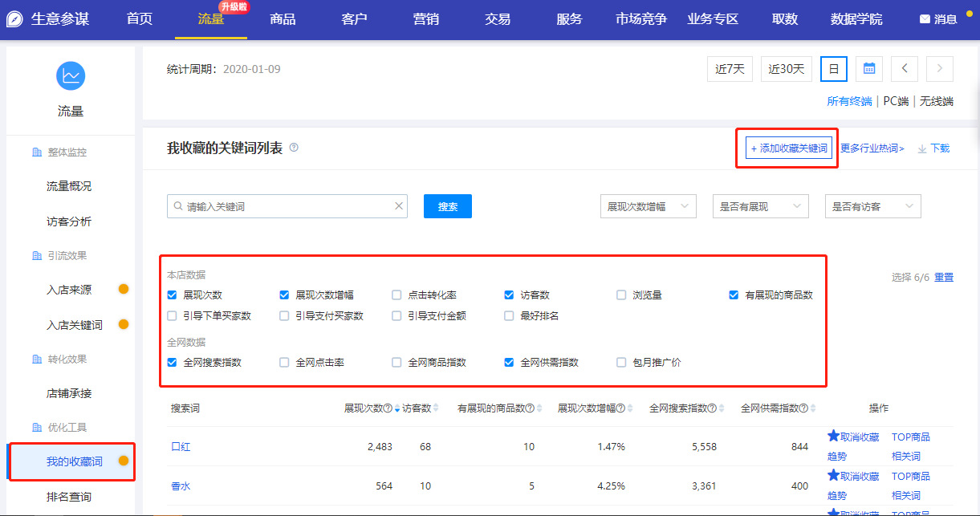Switch to the 客户 tab
The image size is (980, 516).
354,19
